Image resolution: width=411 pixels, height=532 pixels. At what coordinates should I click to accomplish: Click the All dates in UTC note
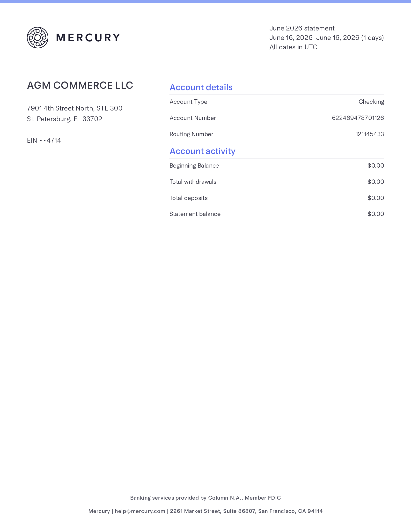[x=294, y=47]
